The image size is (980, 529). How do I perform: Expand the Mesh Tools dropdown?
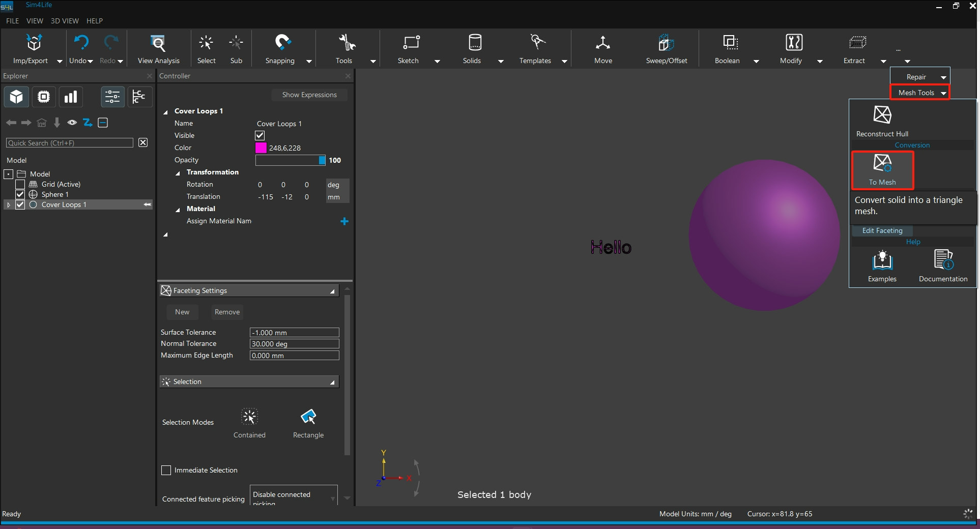click(920, 93)
